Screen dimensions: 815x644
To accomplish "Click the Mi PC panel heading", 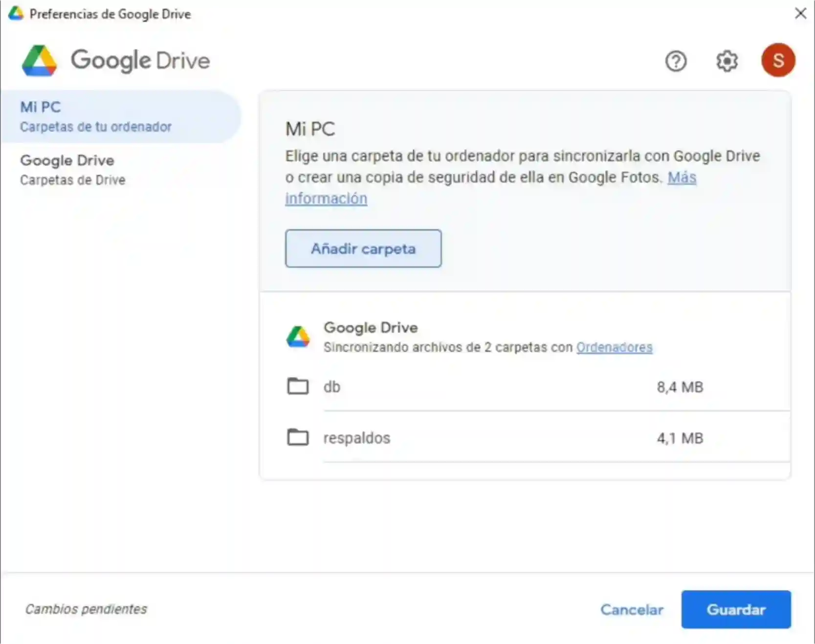I will pos(310,129).
